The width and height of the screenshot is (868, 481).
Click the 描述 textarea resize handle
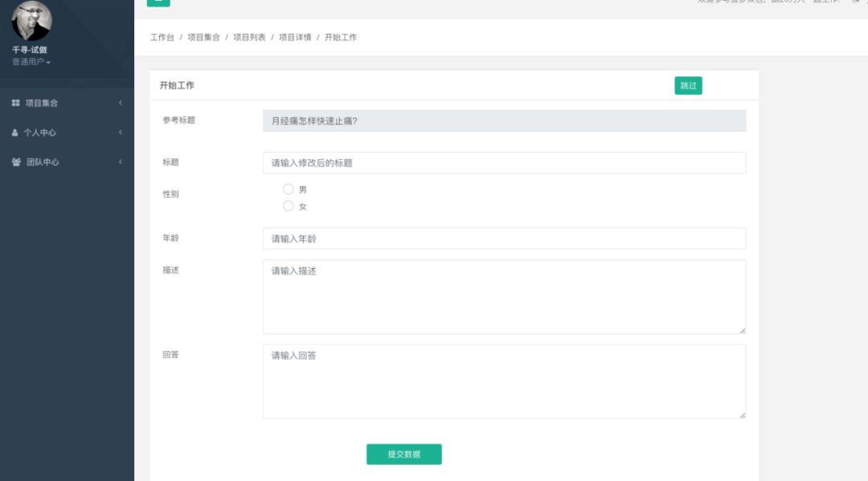[743, 331]
